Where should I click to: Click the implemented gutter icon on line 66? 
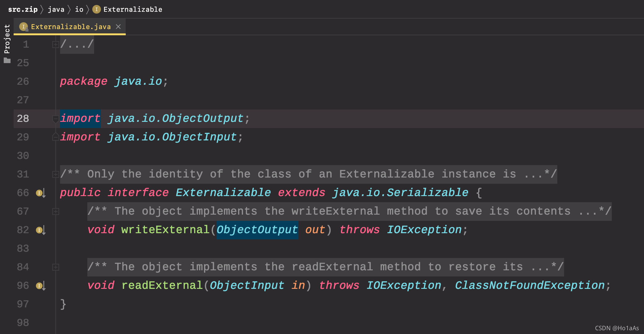coord(41,193)
